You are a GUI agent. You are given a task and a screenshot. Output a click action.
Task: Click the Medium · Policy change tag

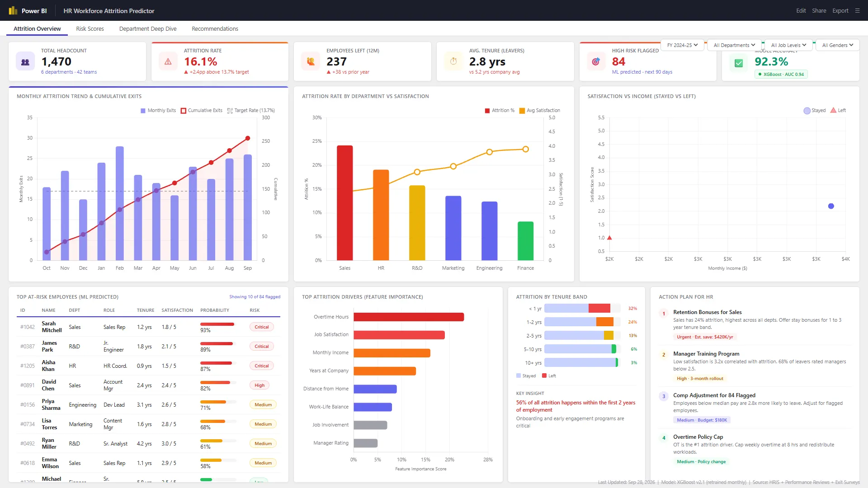click(x=701, y=461)
